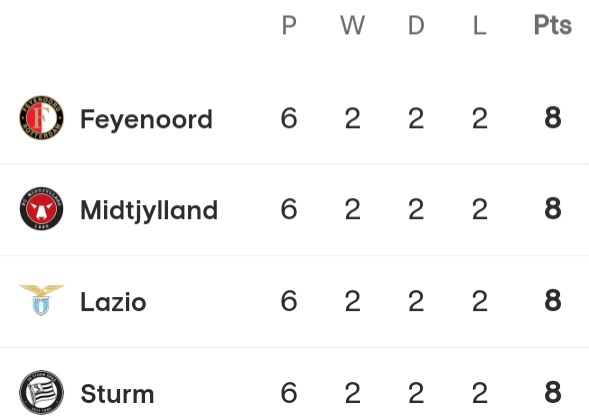This screenshot has width=589, height=418.
Task: Click the L (losses) column header
Action: [480, 25]
